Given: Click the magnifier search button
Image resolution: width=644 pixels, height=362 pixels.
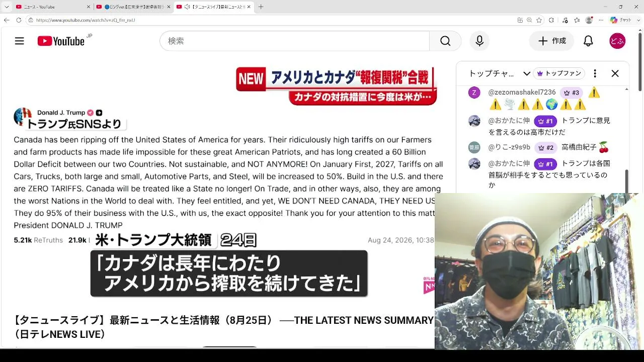Looking at the screenshot, I should [445, 41].
